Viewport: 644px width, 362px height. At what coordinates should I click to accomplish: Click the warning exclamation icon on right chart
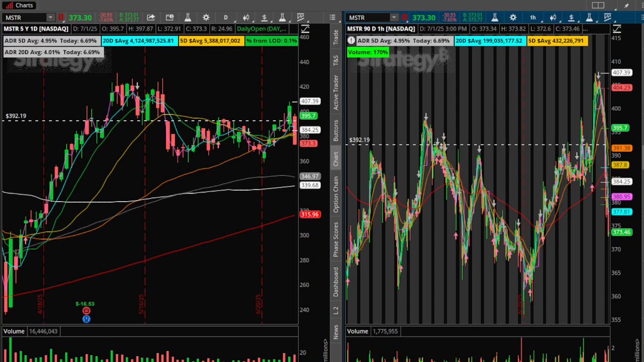[350, 40]
